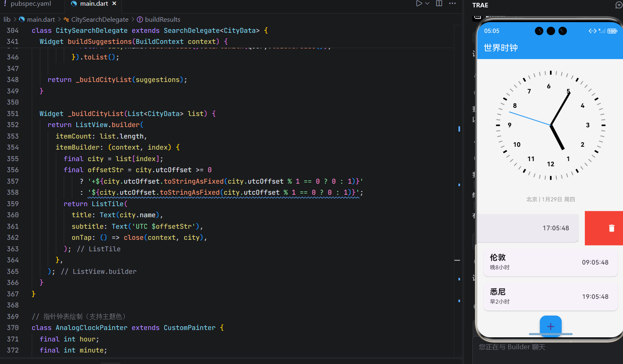Click Builder chat input field
This screenshot has height=364, width=623.
(x=548, y=347)
